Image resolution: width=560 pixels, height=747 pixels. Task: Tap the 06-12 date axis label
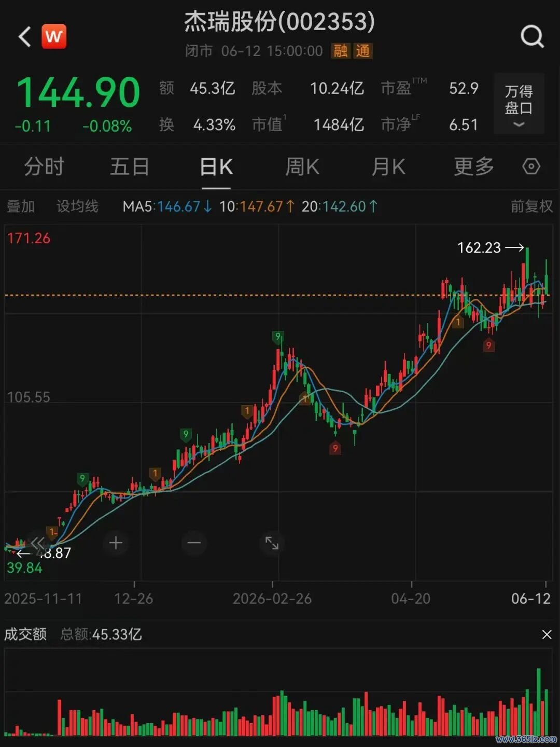click(531, 599)
